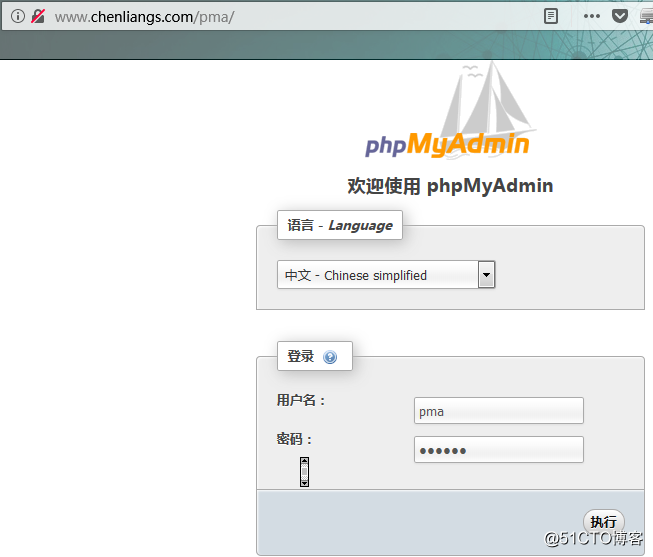Screen dimensions: 653x557
Task: Click the site information icon in address bar
Action: pos(18,16)
